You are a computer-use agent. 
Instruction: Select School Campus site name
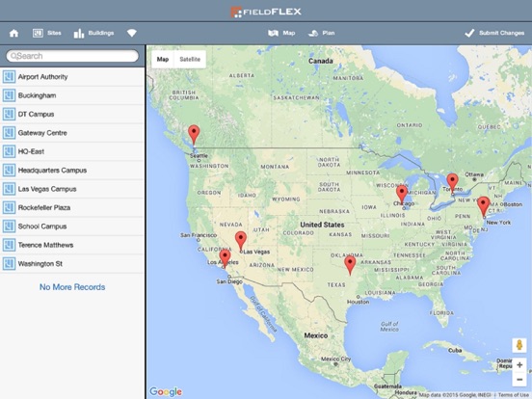[42, 226]
